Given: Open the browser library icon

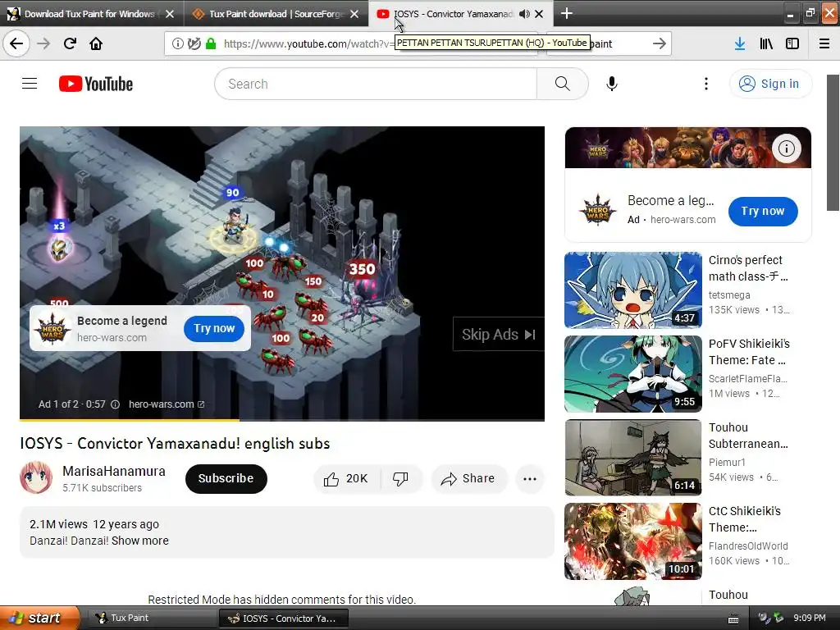Looking at the screenshot, I should click(766, 43).
